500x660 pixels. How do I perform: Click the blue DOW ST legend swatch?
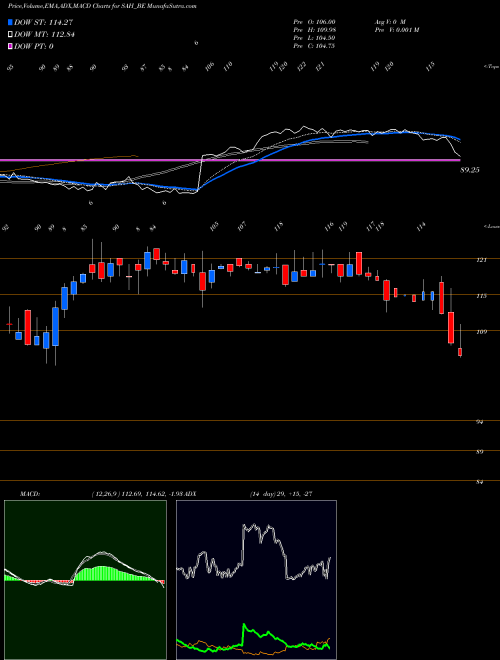coord(10,23)
